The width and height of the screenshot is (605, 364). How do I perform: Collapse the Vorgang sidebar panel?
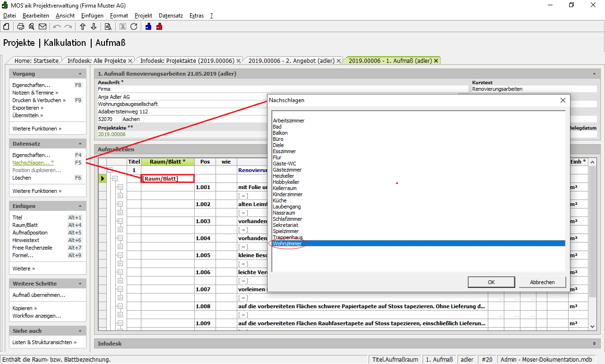pyautogui.click(x=80, y=74)
